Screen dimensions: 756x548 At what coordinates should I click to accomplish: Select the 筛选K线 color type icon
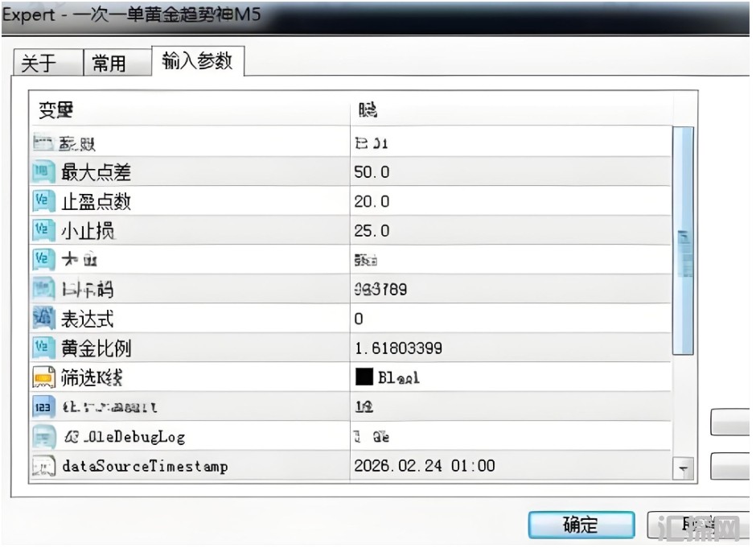(x=43, y=377)
